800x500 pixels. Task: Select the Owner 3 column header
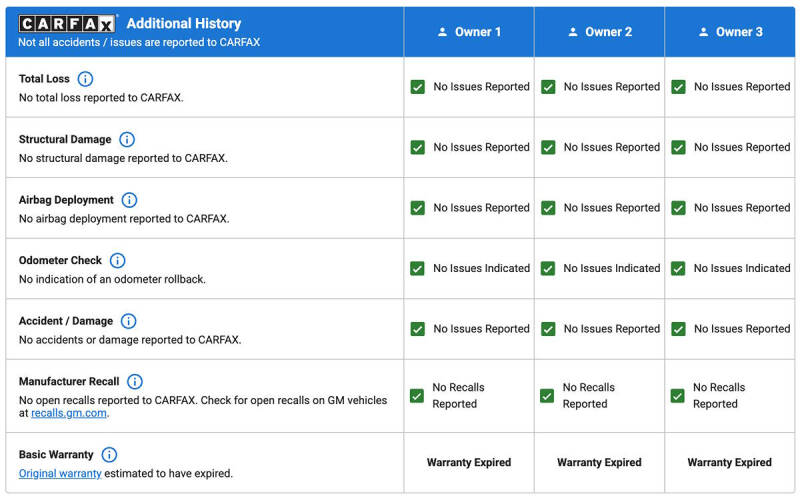pos(729,32)
